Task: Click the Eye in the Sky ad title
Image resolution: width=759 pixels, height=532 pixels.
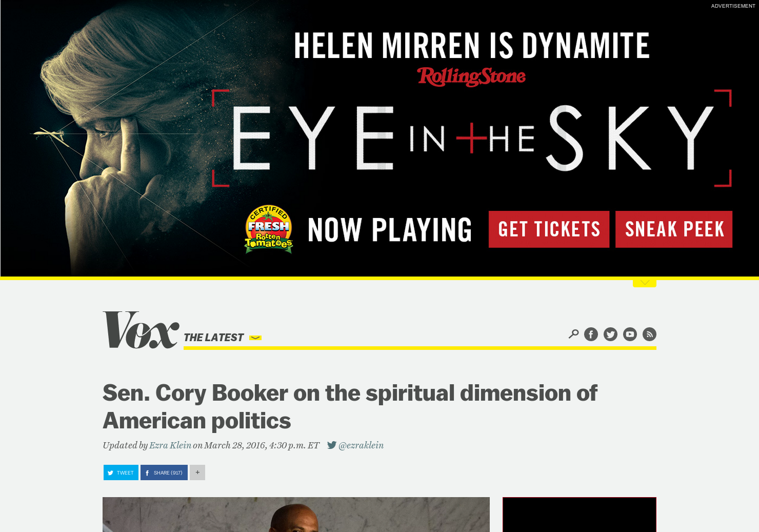Action: coord(472,138)
